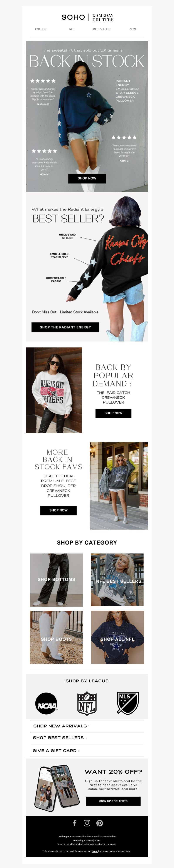The height and width of the screenshot is (868, 174).
Task: Expand the SHOP BEST SELLERS chevron link
Action: coord(60,738)
